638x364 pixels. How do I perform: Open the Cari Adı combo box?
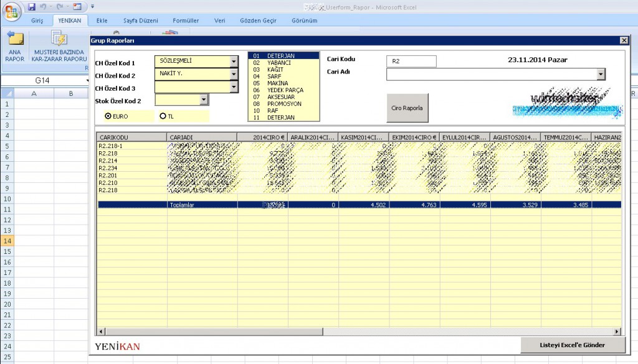pyautogui.click(x=601, y=75)
